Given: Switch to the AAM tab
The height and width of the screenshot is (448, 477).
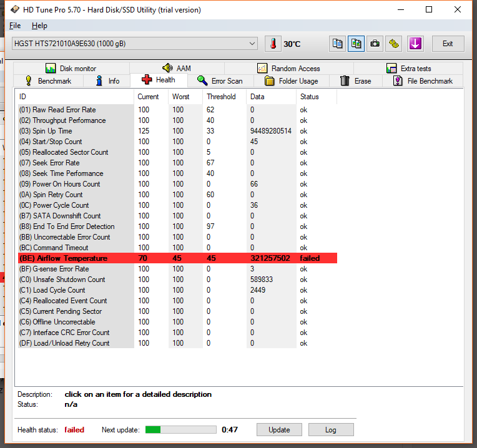Looking at the screenshot, I should coord(177,69).
